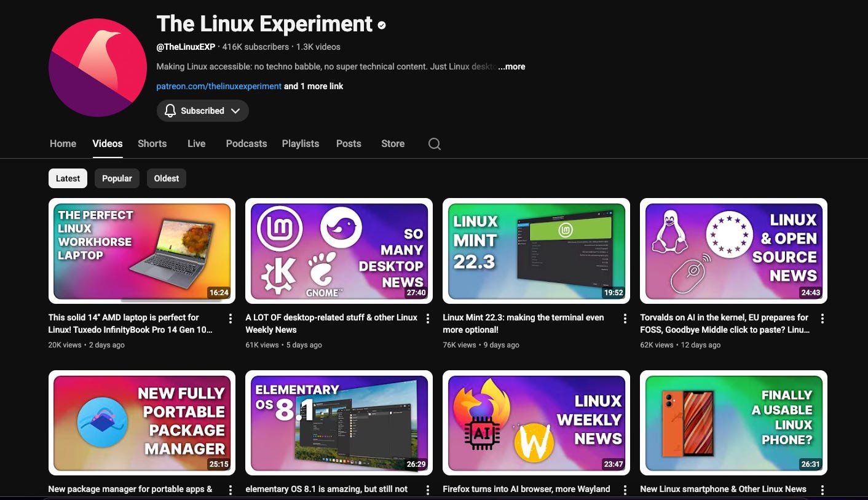Click '61K views • 5 days ago' text

click(283, 345)
